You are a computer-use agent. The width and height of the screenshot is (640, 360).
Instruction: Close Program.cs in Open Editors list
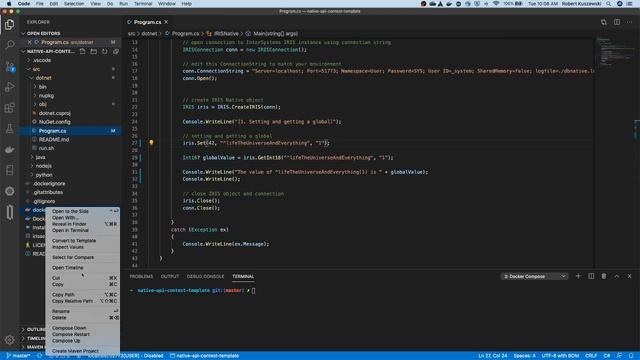pos(29,42)
